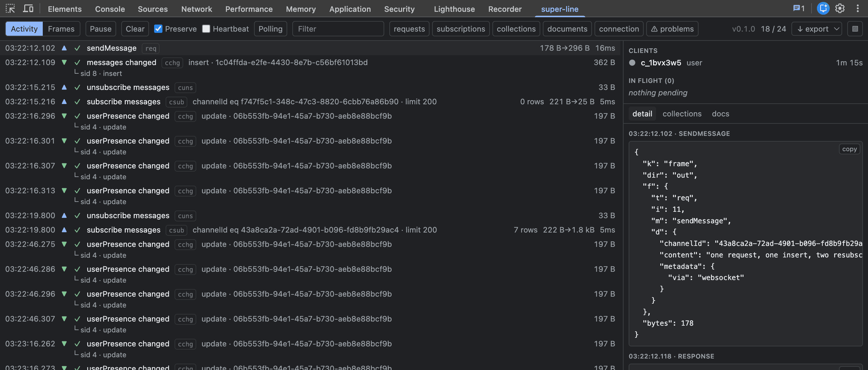
Task: Expand the 'sid 8 · insert' sub-row
Action: [x=98, y=73]
